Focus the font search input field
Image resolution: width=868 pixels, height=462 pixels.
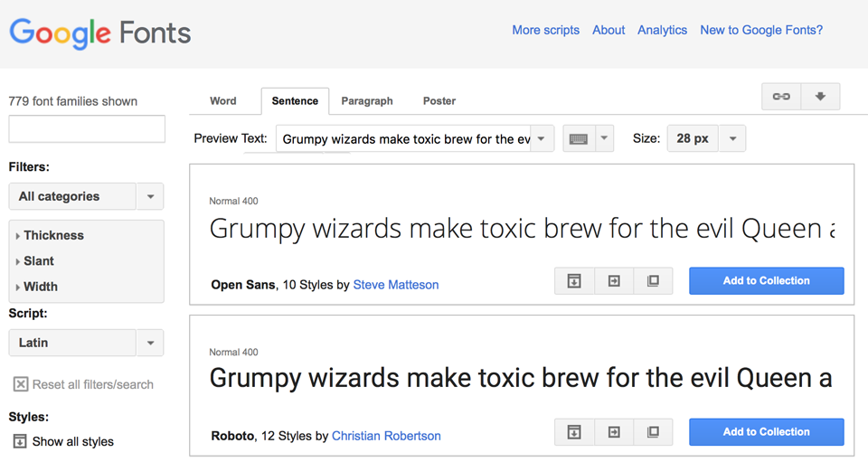pyautogui.click(x=87, y=129)
